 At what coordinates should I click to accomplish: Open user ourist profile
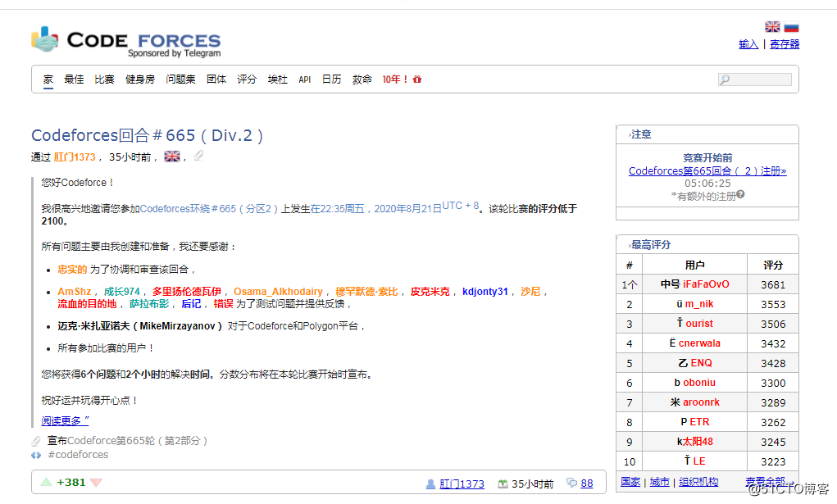(699, 324)
